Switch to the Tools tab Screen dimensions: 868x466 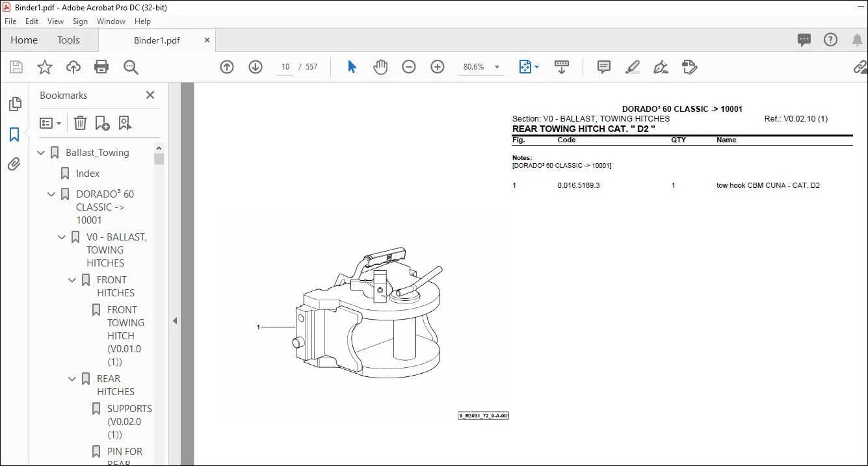pos(68,40)
